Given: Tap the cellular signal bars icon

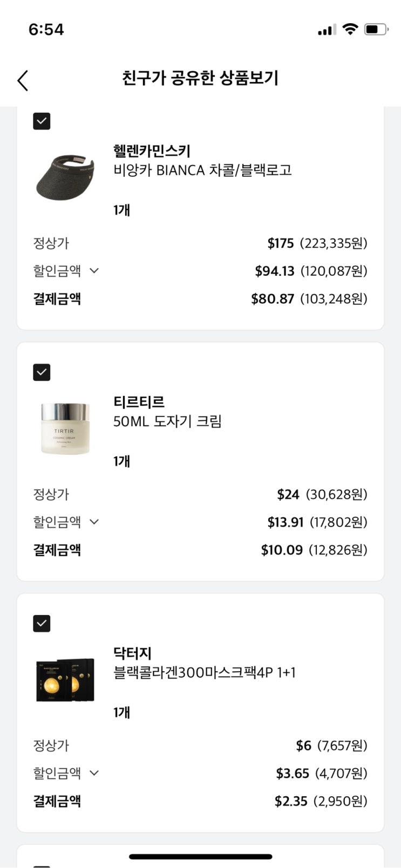Looking at the screenshot, I should click(x=327, y=30).
